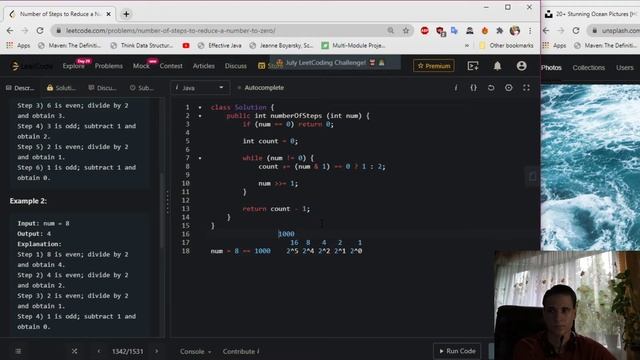Viewport: 640px width, 360px height.
Task: Open the zoom magnifier icon in address bar
Action: (391, 31)
